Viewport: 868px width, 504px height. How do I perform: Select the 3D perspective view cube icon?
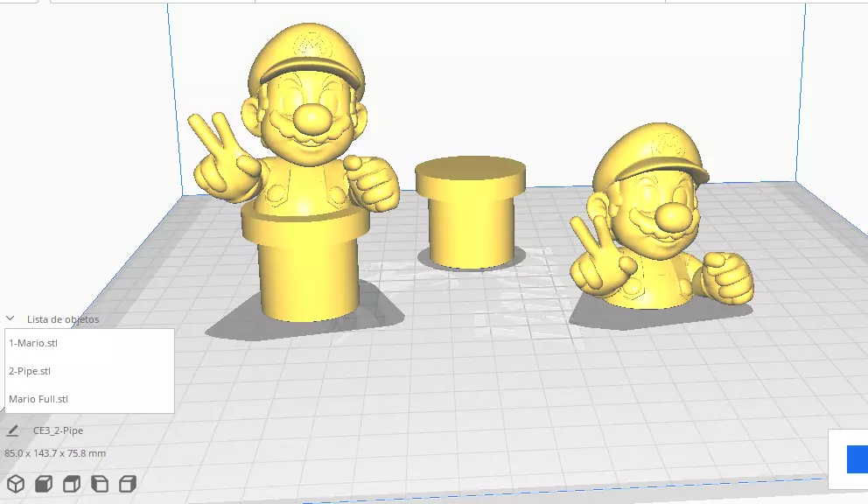click(x=16, y=484)
